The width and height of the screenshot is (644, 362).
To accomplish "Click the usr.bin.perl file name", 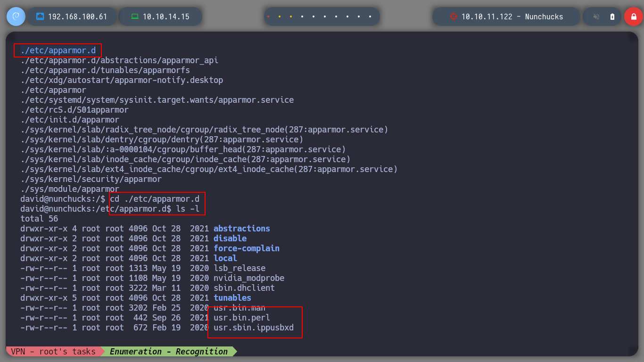I will pos(242,318).
